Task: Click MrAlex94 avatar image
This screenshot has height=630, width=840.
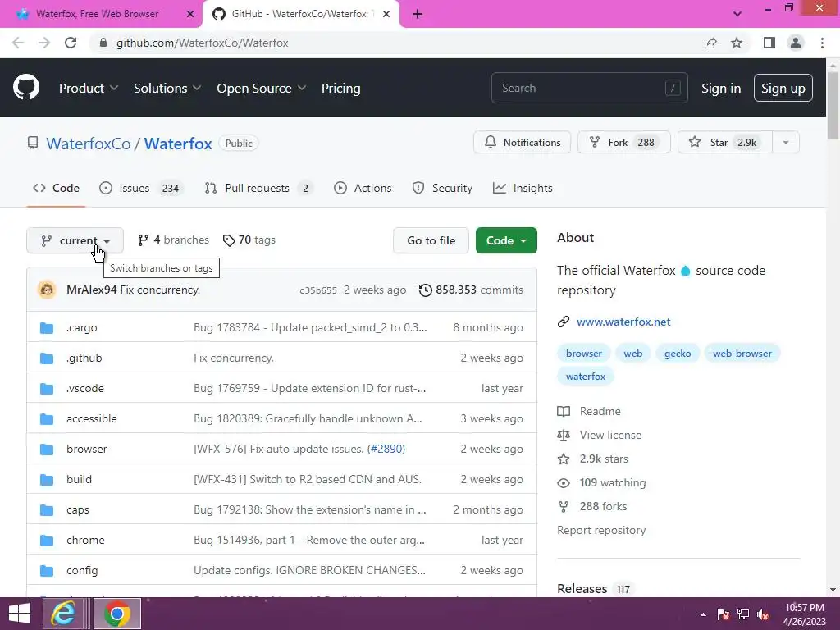Action: click(x=47, y=290)
